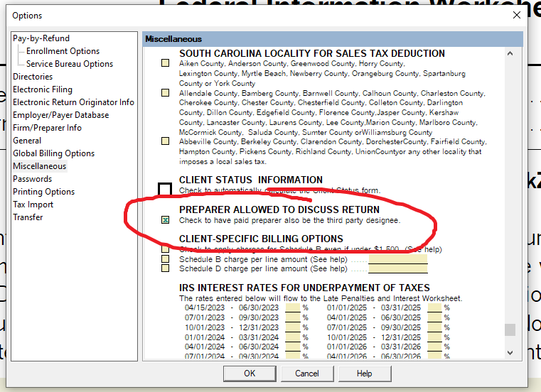Check Schedule D charge per line box
Image resolution: width=541 pixels, height=392 pixels.
tap(165, 268)
